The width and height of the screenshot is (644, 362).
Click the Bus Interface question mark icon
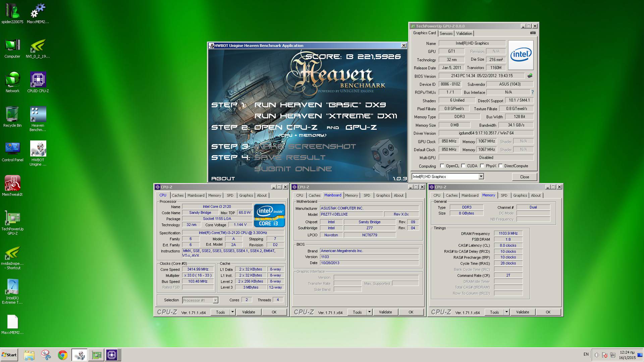tap(532, 92)
